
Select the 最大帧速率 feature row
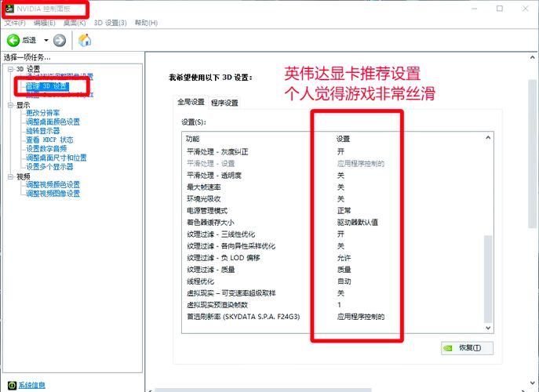[333, 187]
